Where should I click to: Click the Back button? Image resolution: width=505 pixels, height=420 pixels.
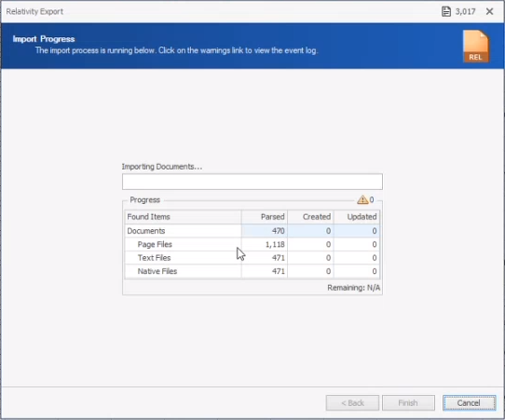(352, 403)
